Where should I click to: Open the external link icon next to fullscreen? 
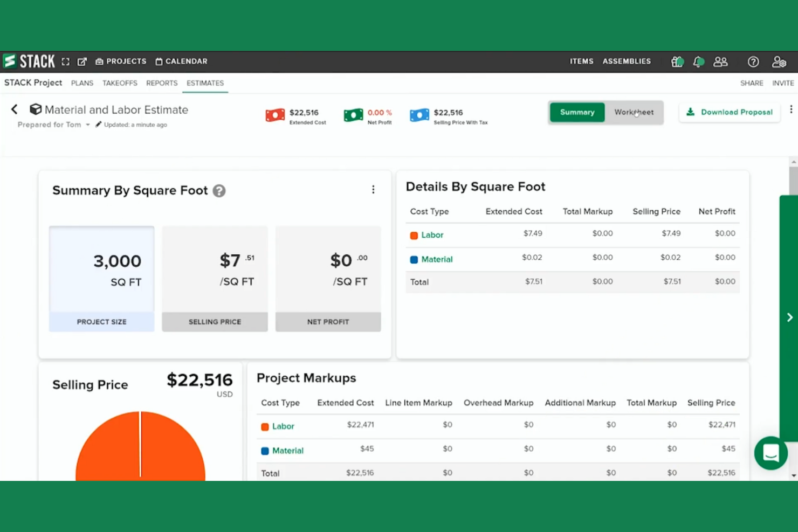(x=81, y=61)
